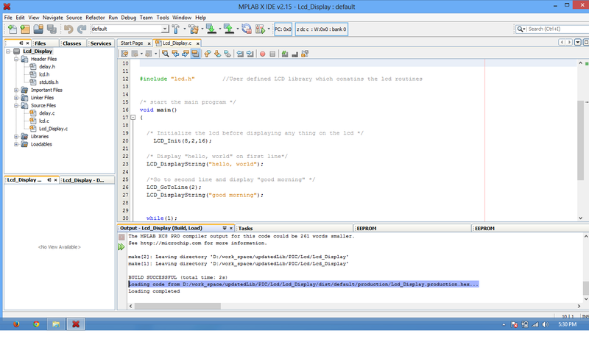
Task: Open build hammer dropdown arrow
Action: point(185,29)
